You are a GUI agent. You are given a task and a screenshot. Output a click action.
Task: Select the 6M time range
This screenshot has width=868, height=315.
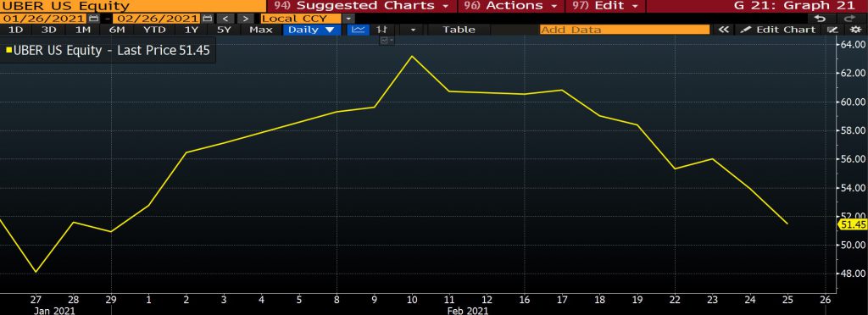(x=116, y=30)
